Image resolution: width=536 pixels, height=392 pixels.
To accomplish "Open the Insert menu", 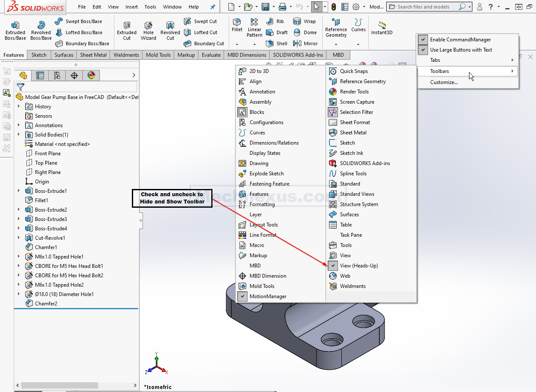I will [x=131, y=7].
